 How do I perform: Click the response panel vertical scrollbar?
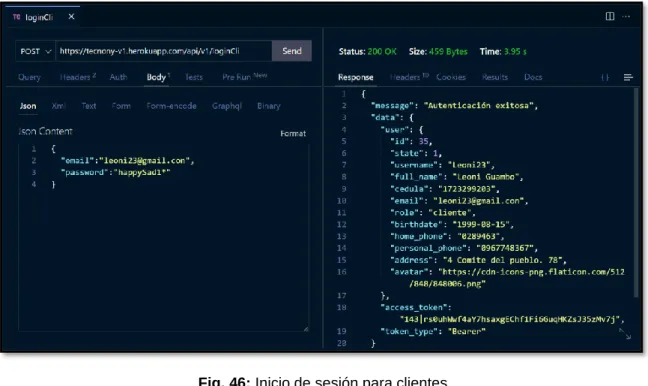pos(636,192)
